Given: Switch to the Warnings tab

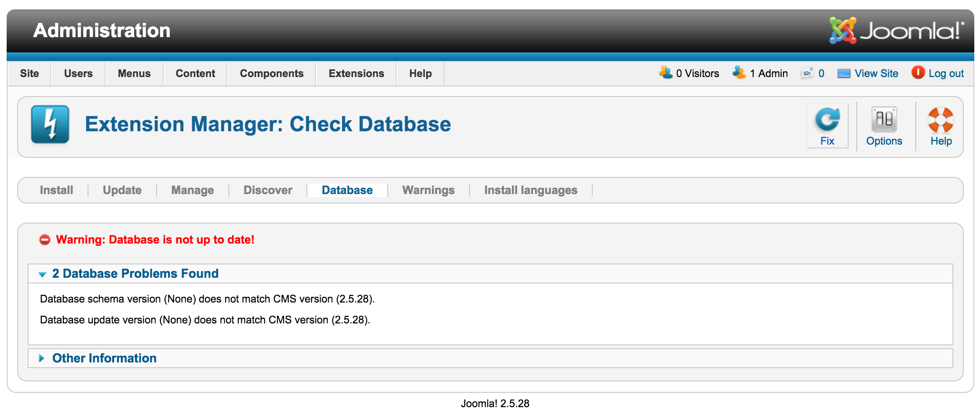Looking at the screenshot, I should tap(428, 190).
